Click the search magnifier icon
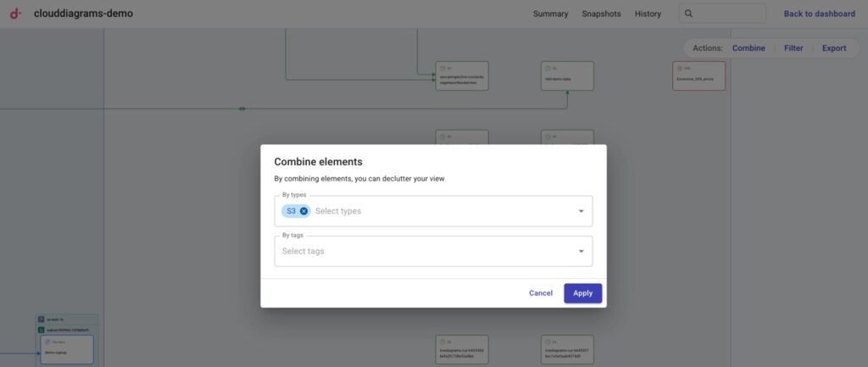Screen dimensions: 868x367 689,14
